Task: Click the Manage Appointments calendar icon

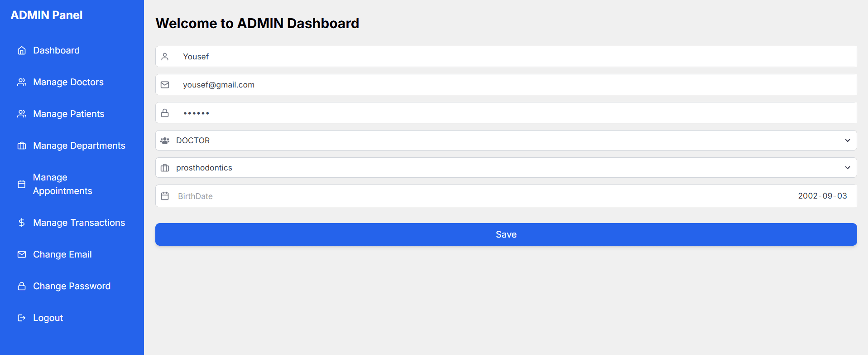Action: (22, 184)
